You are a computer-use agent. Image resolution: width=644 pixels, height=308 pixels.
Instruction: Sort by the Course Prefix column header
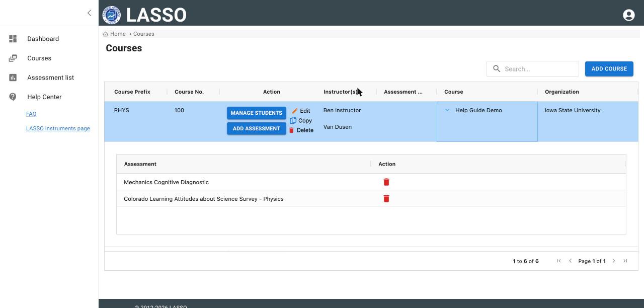click(x=132, y=92)
